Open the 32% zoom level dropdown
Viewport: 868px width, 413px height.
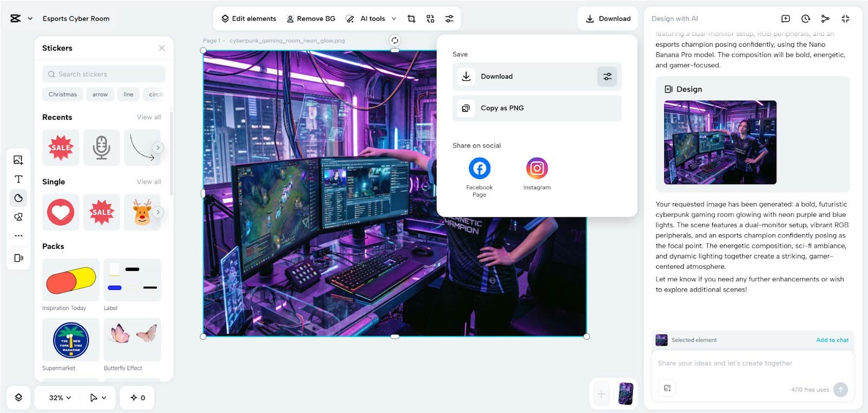point(60,397)
